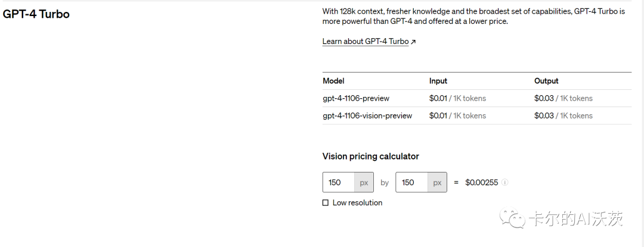
Task: Click the px unit label of the width field
Action: pyautogui.click(x=364, y=183)
